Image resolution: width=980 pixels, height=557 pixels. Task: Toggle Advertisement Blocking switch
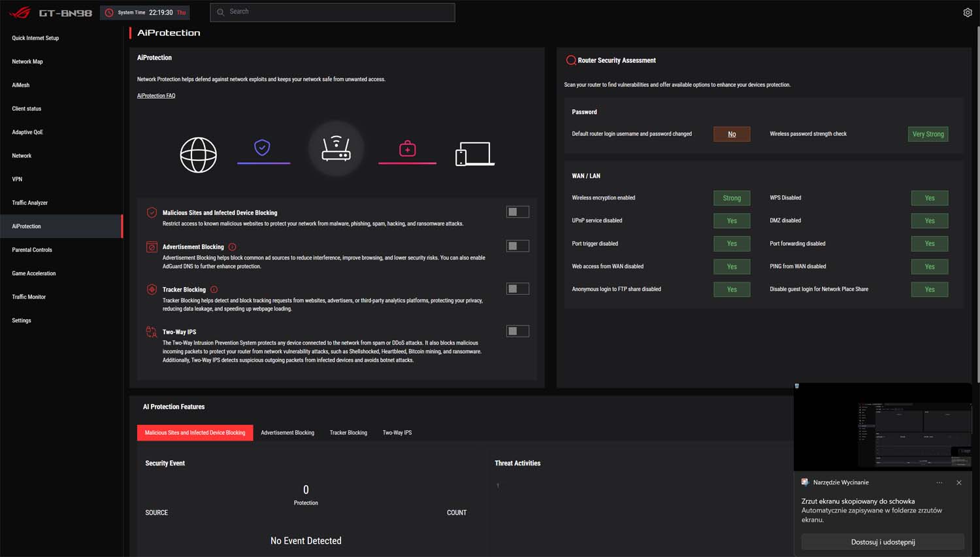(x=517, y=246)
